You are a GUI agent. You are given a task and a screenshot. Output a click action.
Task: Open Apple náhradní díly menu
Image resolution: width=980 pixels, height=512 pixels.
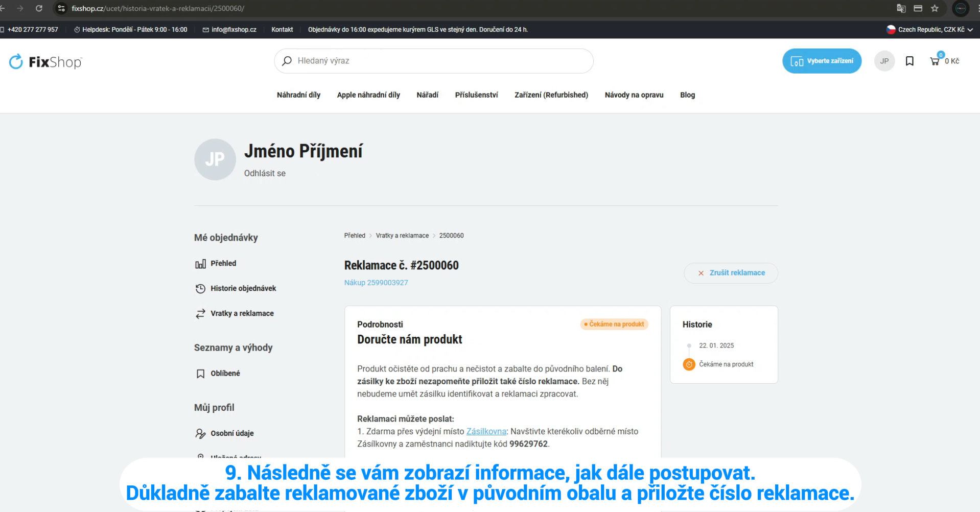point(368,95)
